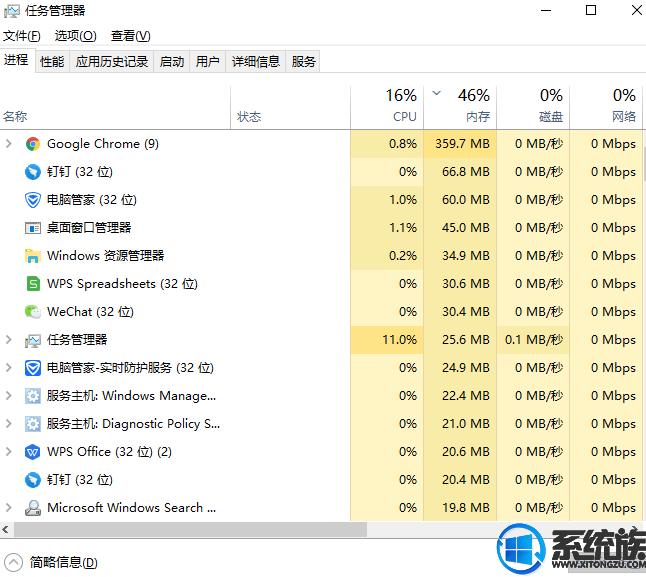Click the 1.1% CPU cell
Image resolution: width=646 pixels, height=577 pixels.
[387, 228]
